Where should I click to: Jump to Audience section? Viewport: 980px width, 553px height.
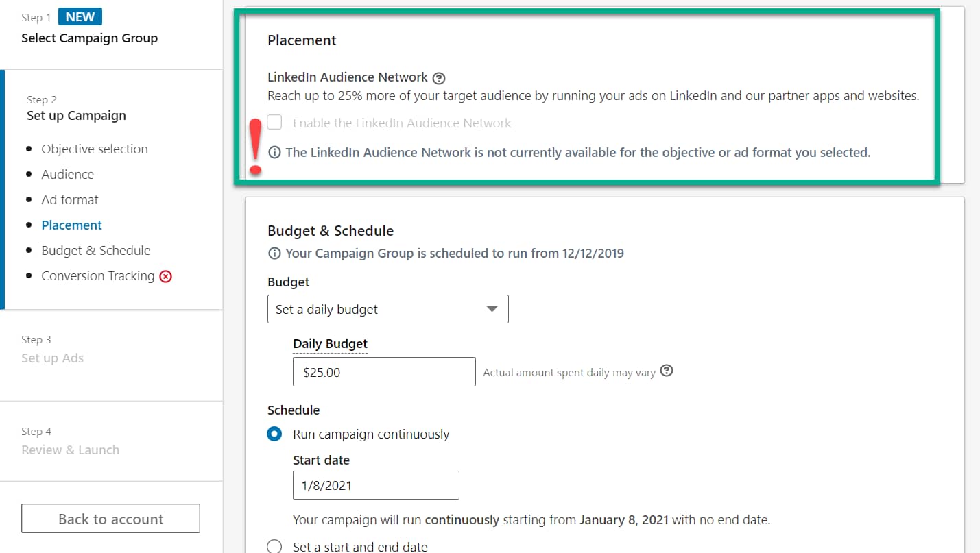click(x=67, y=174)
